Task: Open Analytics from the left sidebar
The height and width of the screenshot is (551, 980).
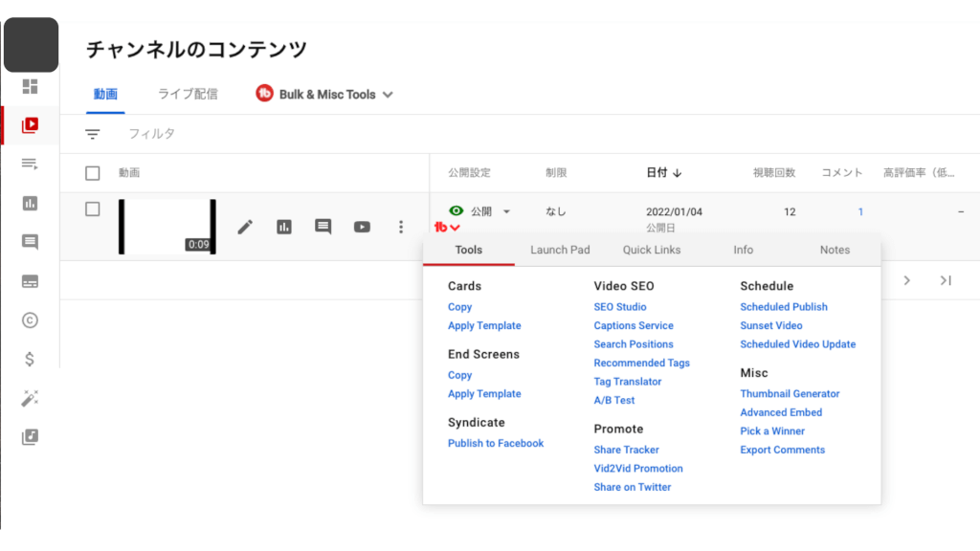Action: [x=30, y=203]
